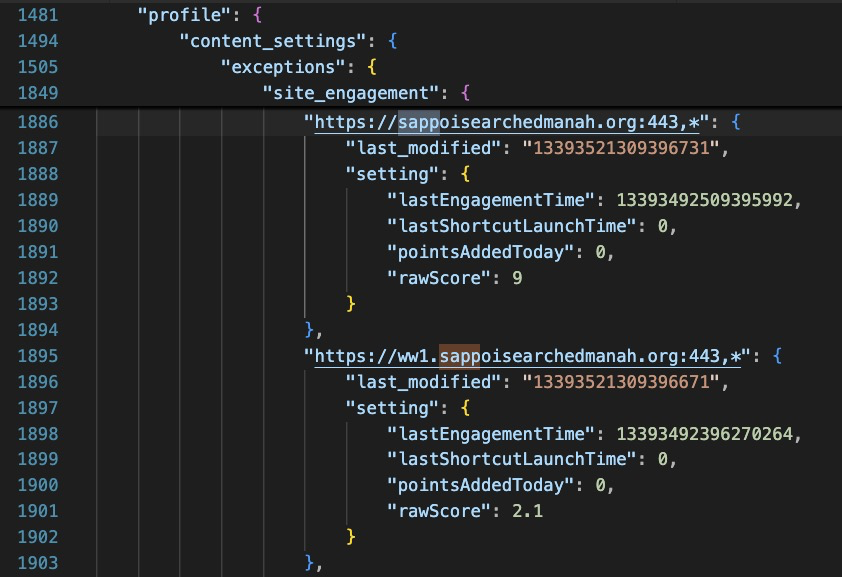
Task: Click the closing brace on line 1902
Action: click(x=351, y=537)
